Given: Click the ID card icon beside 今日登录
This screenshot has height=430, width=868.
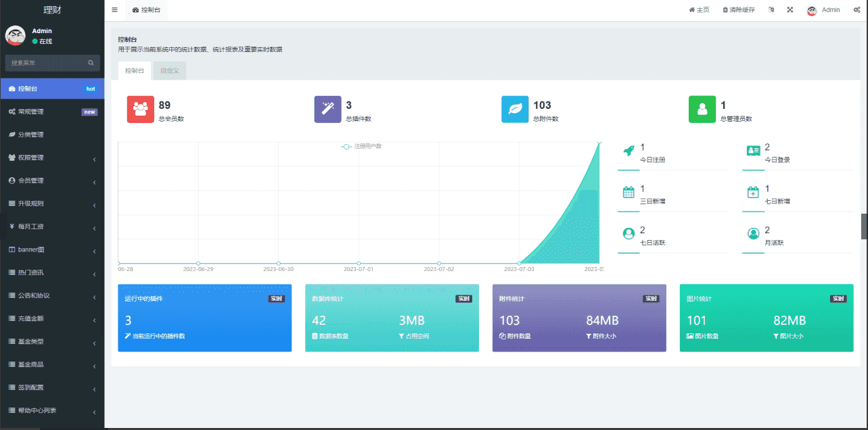Looking at the screenshot, I should tap(753, 151).
